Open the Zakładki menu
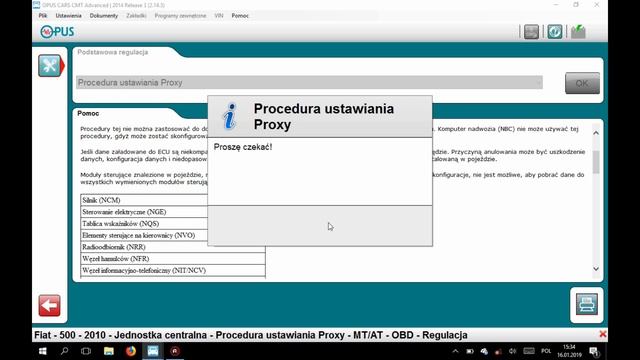 pos(136,16)
